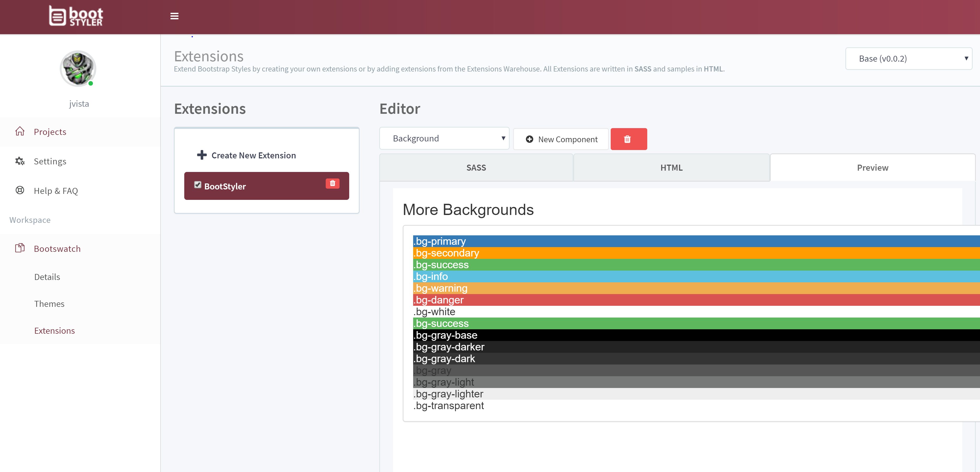Delete the BootStyler extension via trash icon
Viewport: 980px width, 472px height.
tap(332, 183)
